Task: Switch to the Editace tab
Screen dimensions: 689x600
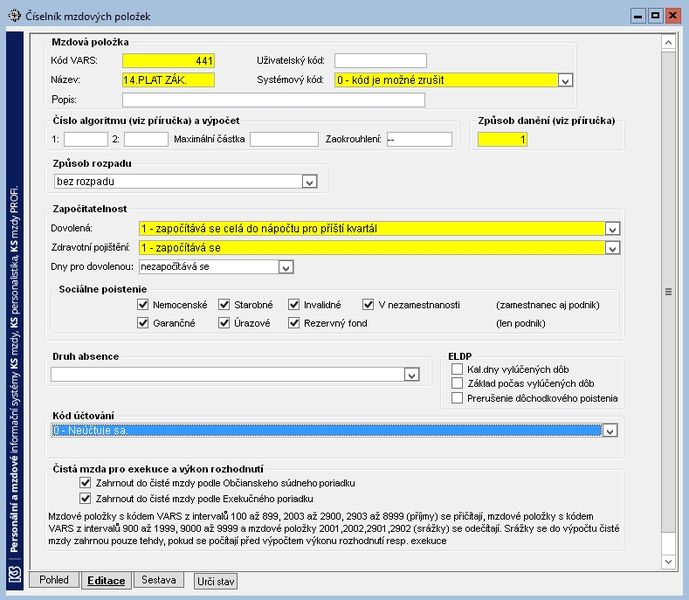Action: click(x=106, y=581)
